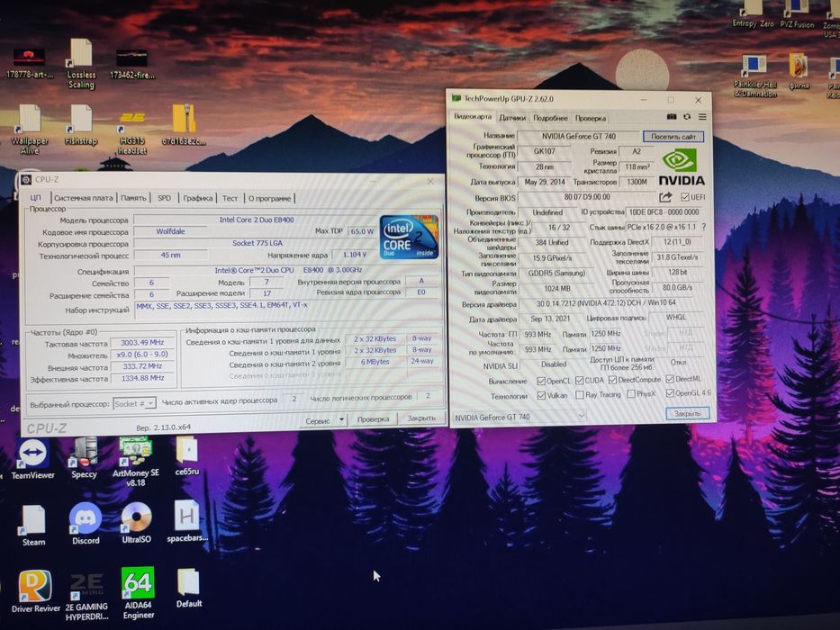Toggle the UEFI checkbox in GPU-Z
The image size is (840, 630).
[x=684, y=197]
